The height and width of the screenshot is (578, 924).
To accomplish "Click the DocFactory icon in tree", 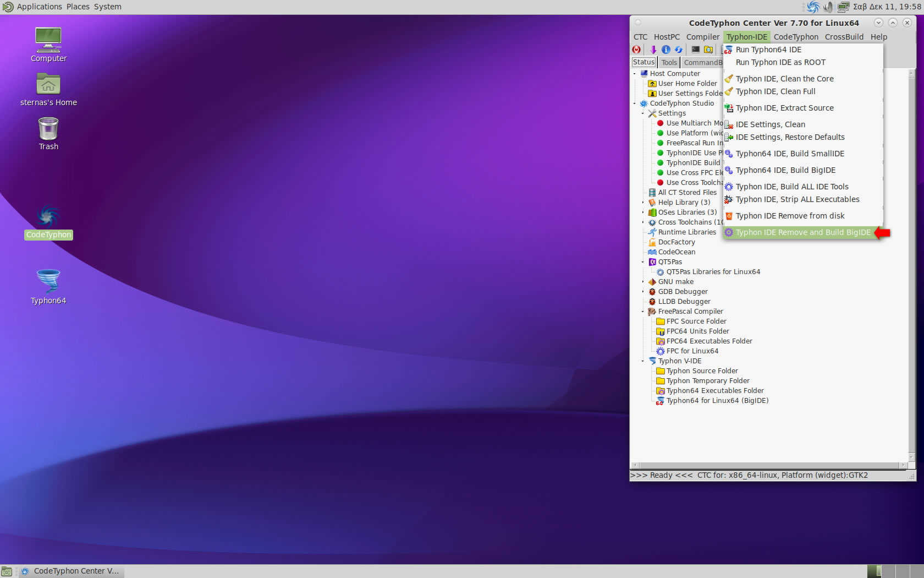I will (x=652, y=242).
